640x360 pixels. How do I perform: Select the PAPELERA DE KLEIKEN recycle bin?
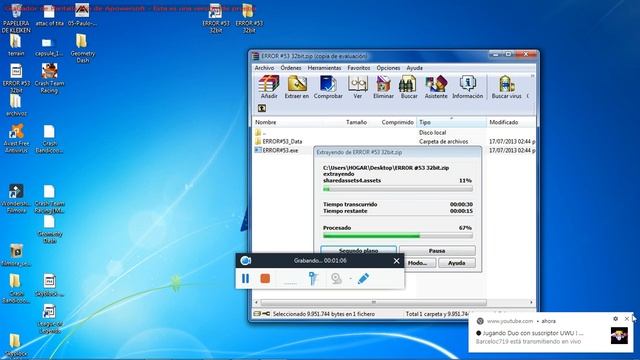16,18
